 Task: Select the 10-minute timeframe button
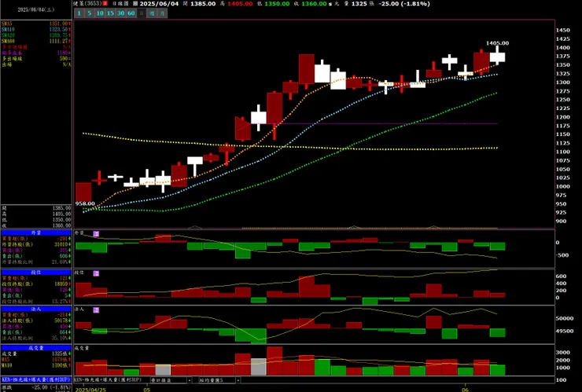click(x=100, y=13)
